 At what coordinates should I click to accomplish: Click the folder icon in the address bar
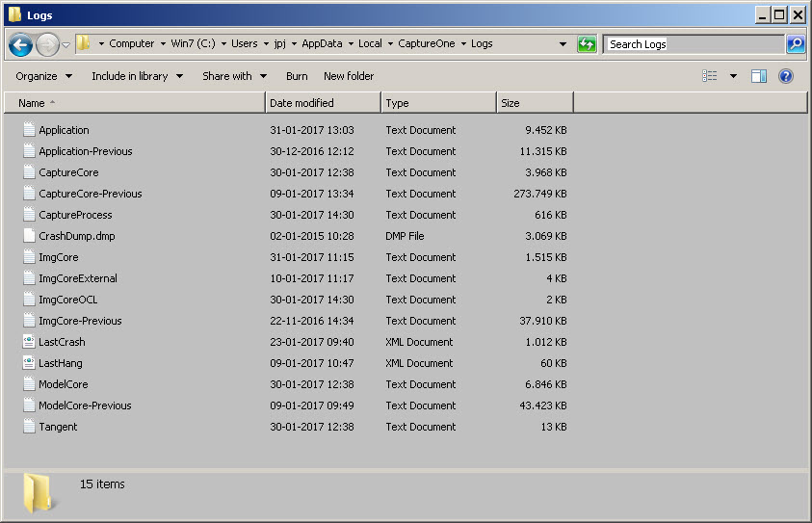pos(84,43)
